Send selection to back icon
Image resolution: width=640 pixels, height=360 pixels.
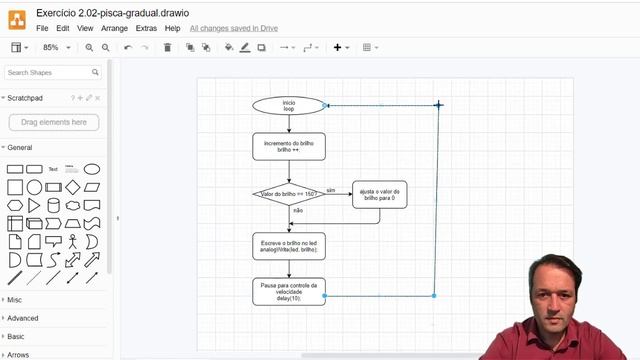pos(206,48)
